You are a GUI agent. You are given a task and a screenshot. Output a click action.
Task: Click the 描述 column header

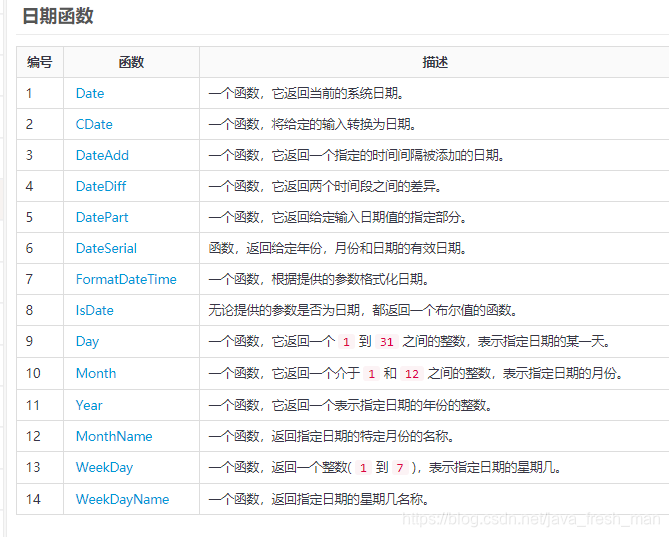pos(435,62)
